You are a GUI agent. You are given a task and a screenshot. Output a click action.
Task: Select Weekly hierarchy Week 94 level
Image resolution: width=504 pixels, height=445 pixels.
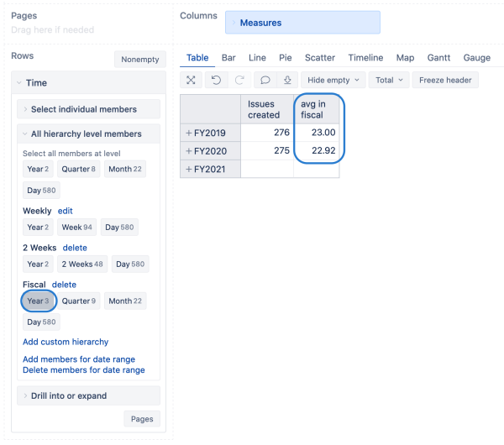click(x=76, y=228)
